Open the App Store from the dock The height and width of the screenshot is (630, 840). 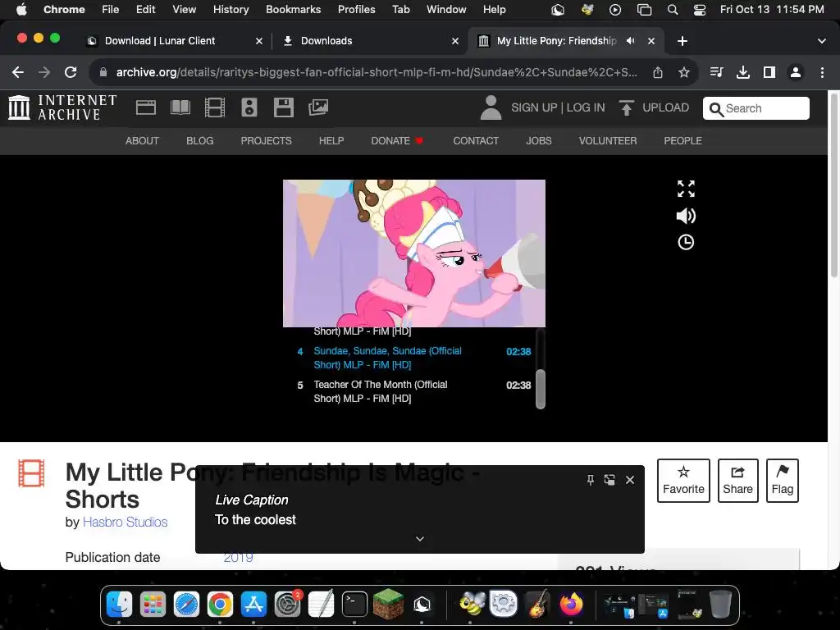click(253, 605)
